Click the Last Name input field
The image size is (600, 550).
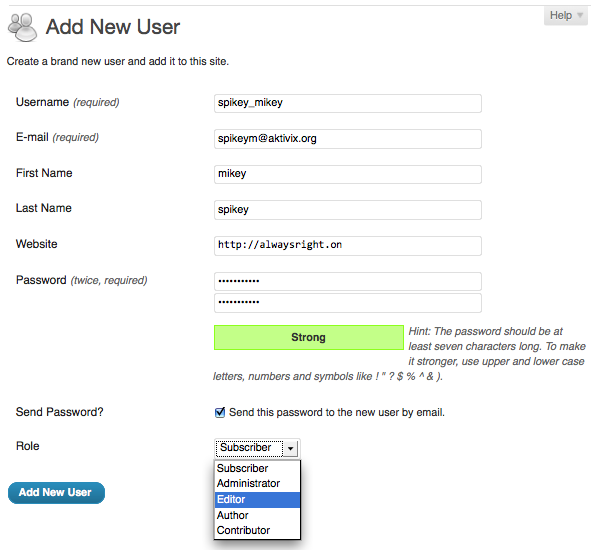pos(347,209)
